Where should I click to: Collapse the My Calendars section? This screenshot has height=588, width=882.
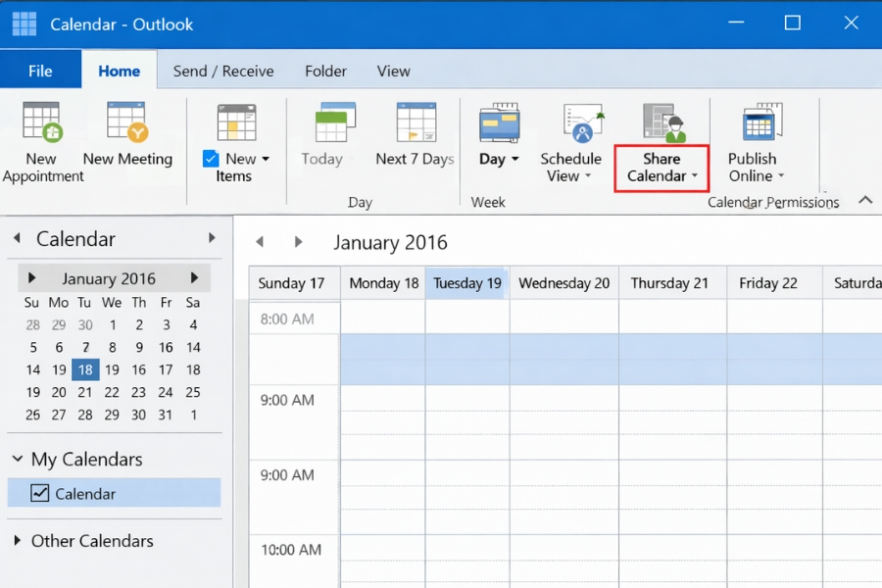pos(17,459)
